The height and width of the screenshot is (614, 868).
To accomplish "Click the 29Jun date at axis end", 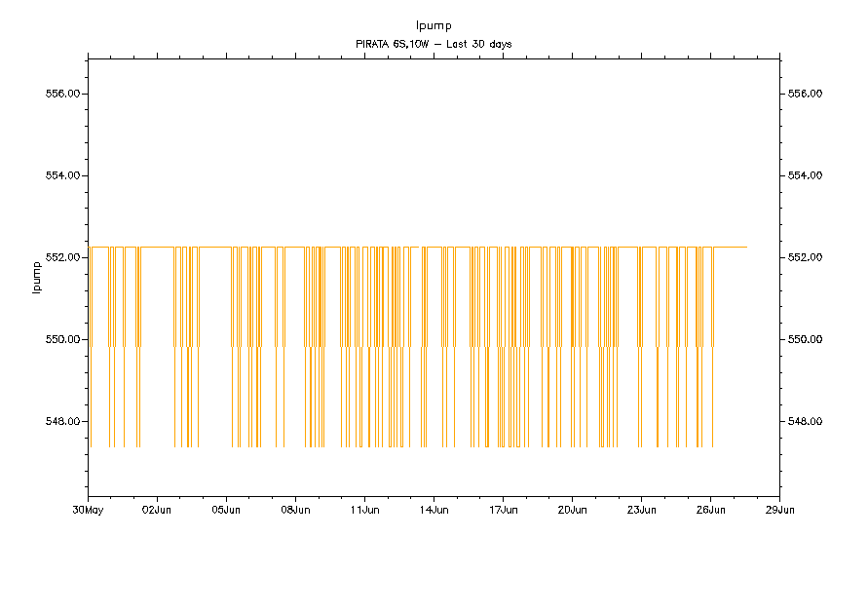I will tap(779, 509).
